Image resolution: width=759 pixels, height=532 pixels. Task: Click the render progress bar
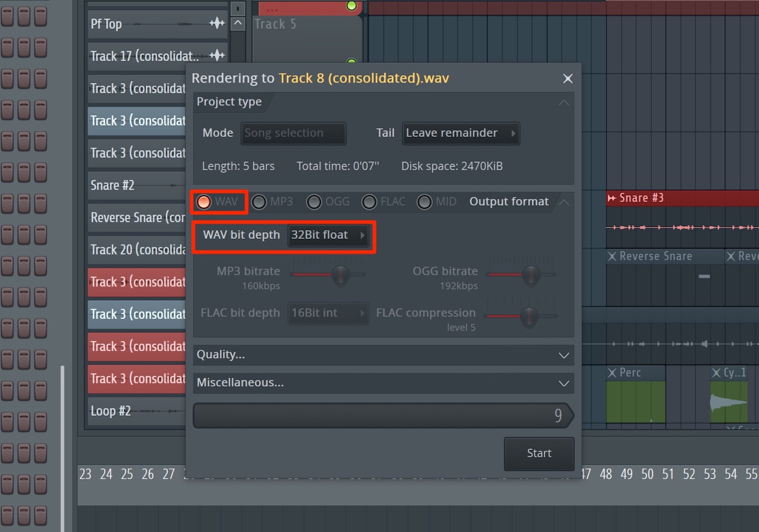[x=383, y=415]
